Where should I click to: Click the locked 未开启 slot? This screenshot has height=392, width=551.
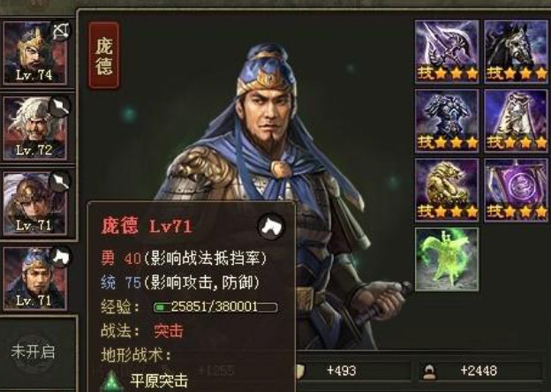tap(33, 351)
